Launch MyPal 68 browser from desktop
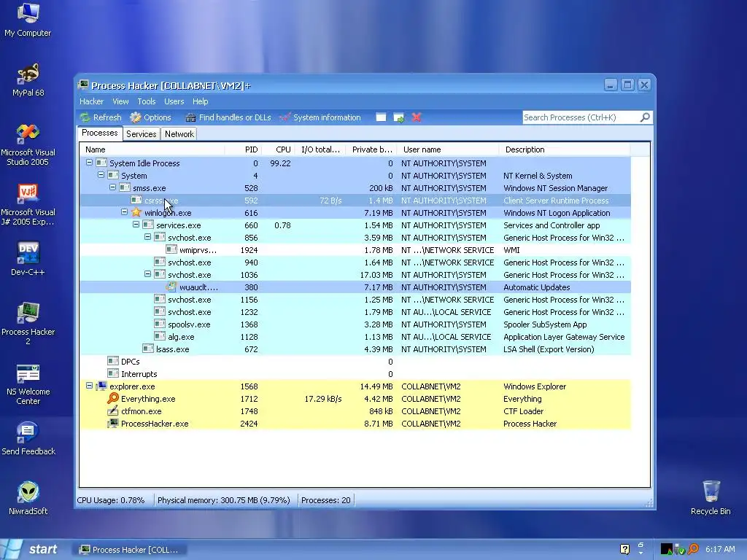The width and height of the screenshot is (747, 560). click(28, 80)
